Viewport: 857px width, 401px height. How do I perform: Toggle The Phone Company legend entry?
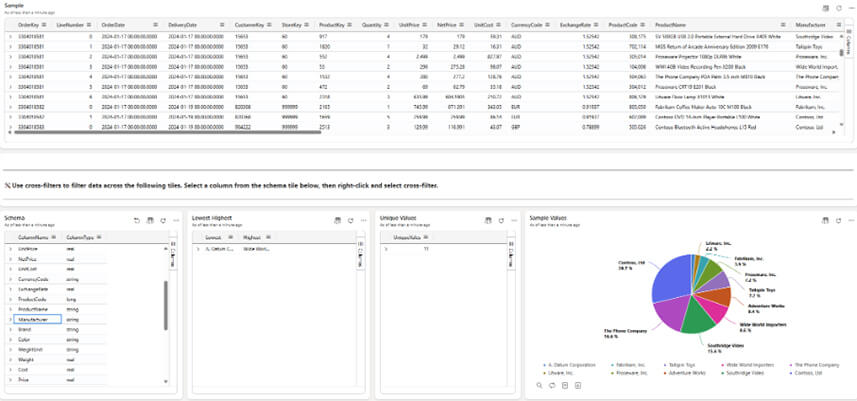click(814, 365)
